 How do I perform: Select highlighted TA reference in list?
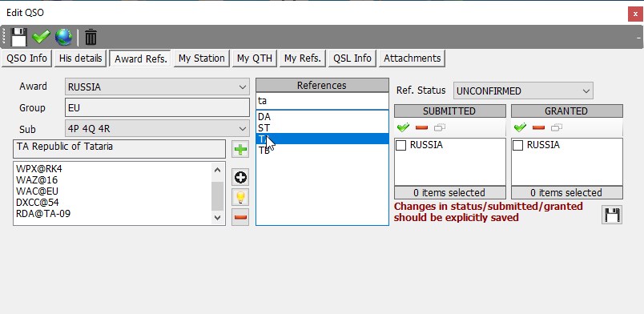pyautogui.click(x=322, y=139)
